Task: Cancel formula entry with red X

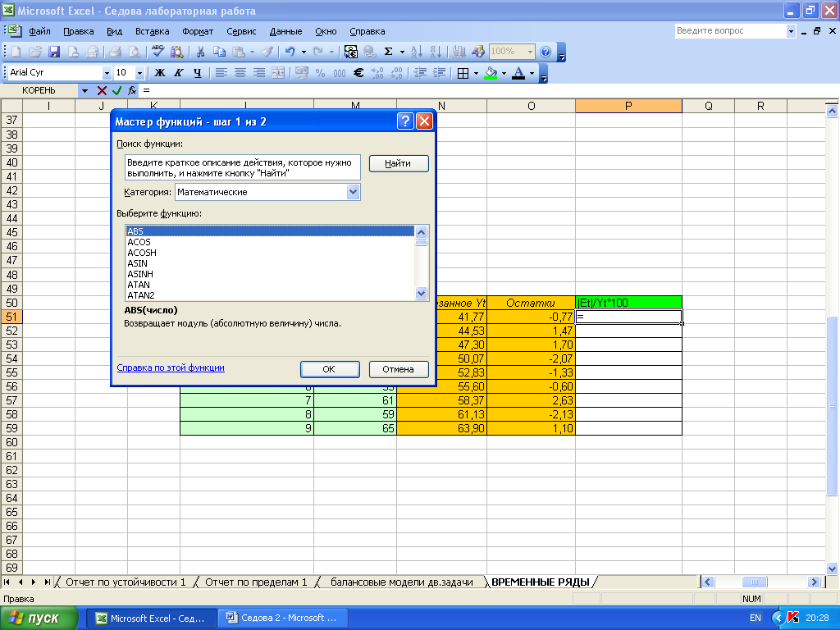Action: 102,90
